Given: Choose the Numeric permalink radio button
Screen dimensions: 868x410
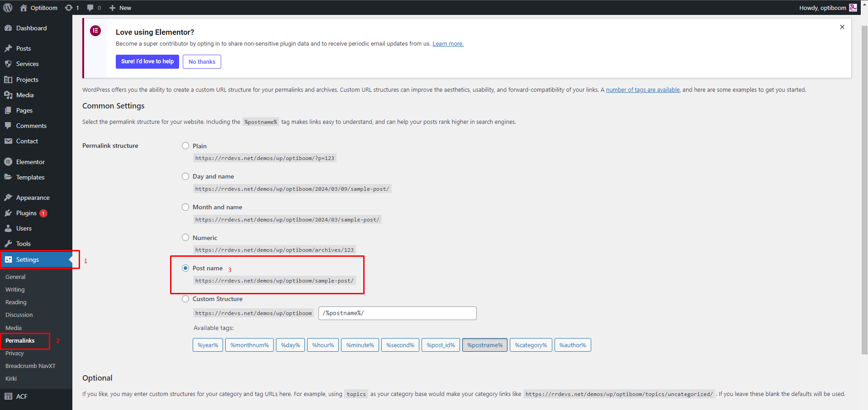Looking at the screenshot, I should click(185, 237).
